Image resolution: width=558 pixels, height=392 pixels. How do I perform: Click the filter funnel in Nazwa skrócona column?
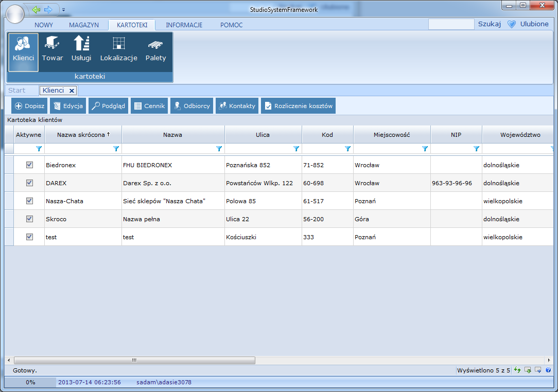116,149
